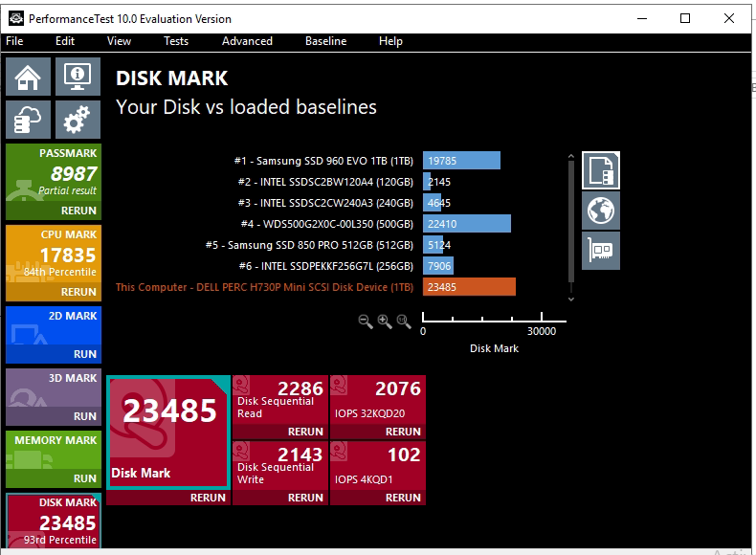
Task: Zoom out on the Disk Mark chart
Action: pyautogui.click(x=366, y=322)
